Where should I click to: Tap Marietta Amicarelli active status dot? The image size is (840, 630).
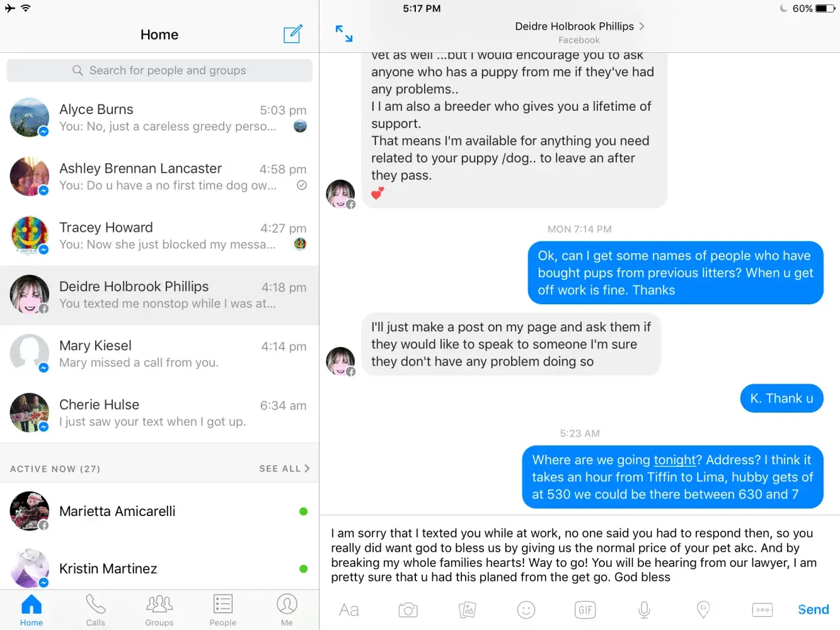(303, 512)
